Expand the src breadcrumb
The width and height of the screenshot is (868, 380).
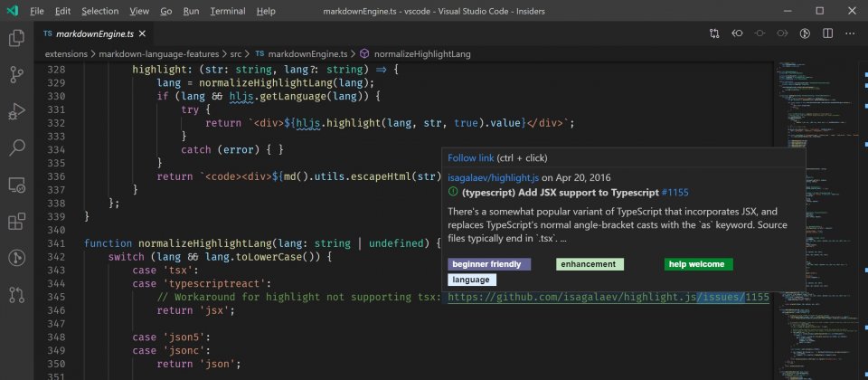pos(236,53)
